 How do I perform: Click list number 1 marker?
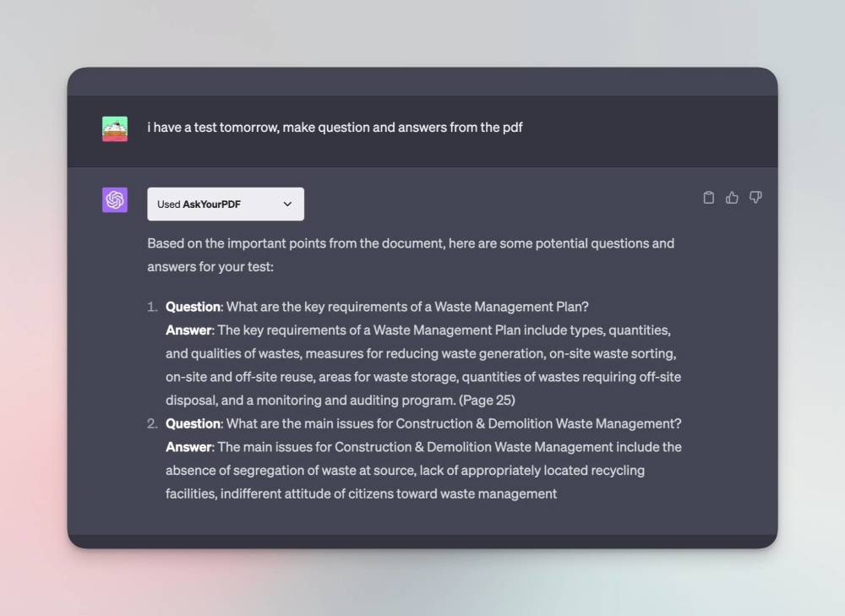[x=152, y=307]
